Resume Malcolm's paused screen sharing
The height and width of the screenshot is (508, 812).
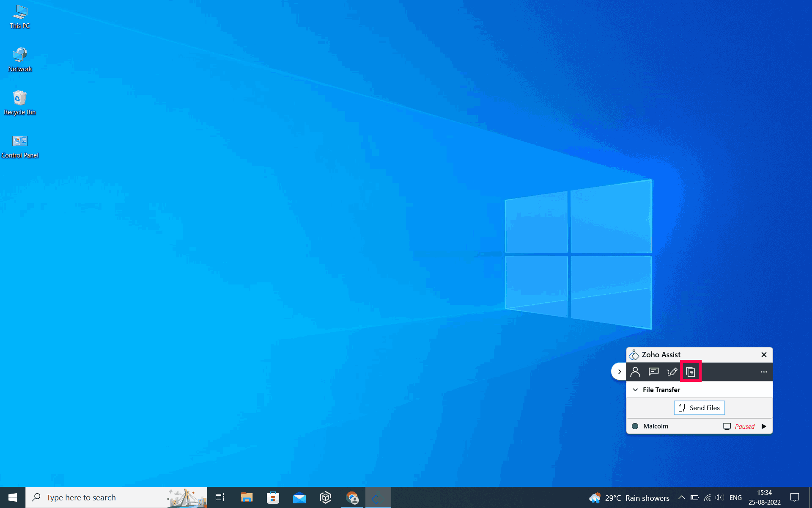click(764, 426)
